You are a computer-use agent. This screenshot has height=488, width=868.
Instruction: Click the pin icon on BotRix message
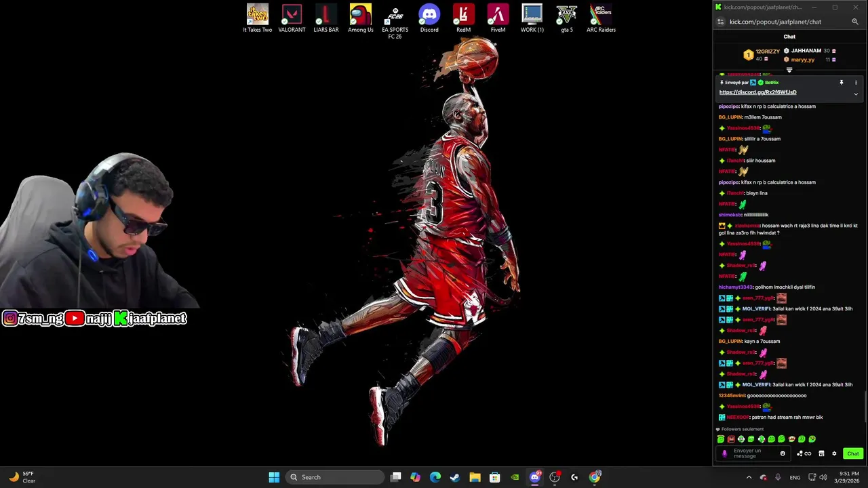(842, 83)
